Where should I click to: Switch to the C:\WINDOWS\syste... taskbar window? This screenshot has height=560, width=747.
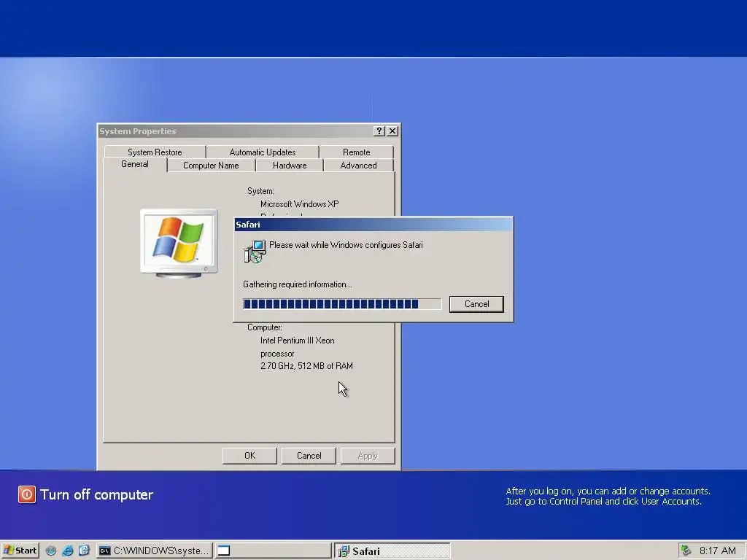155,551
